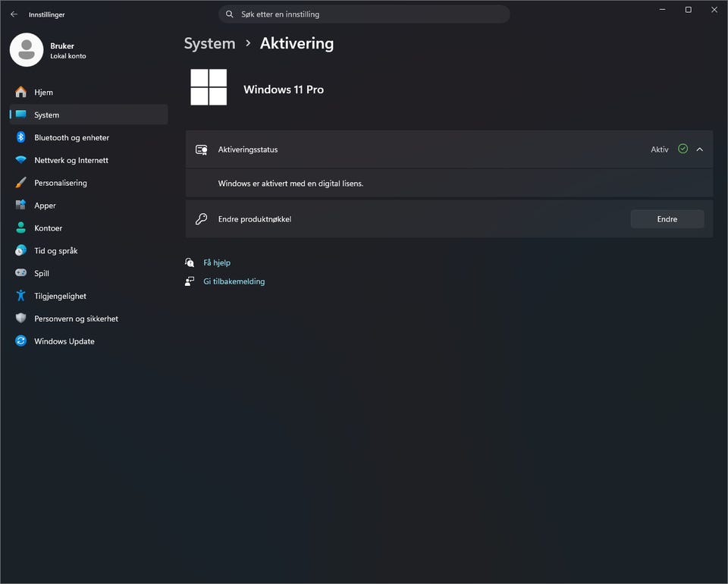Click the Windows 11 Pro edition text
The image size is (728, 584).
coord(284,89)
